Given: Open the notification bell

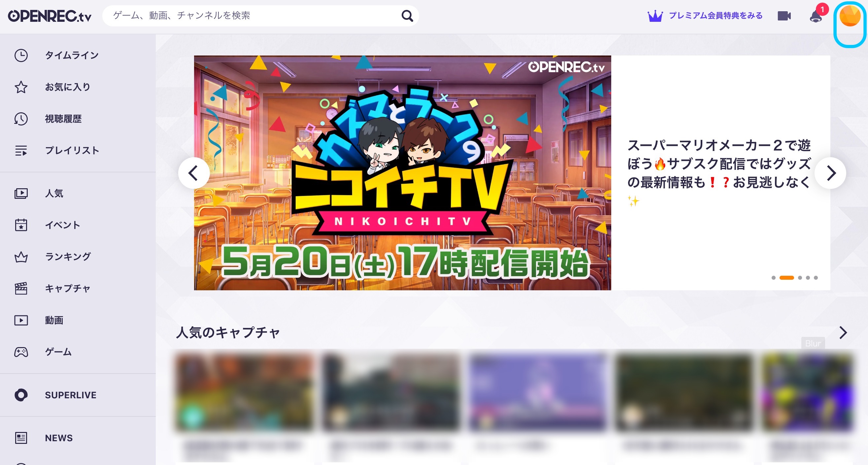Looking at the screenshot, I should point(816,16).
